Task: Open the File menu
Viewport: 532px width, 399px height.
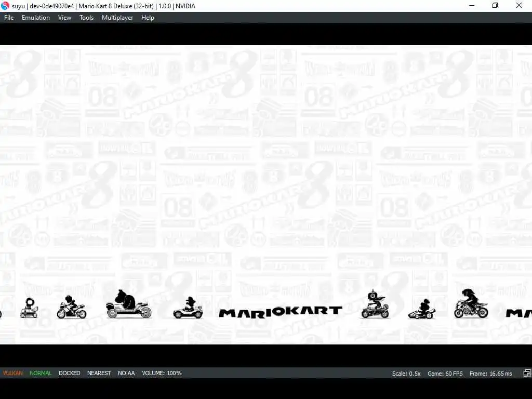Action: click(9, 18)
